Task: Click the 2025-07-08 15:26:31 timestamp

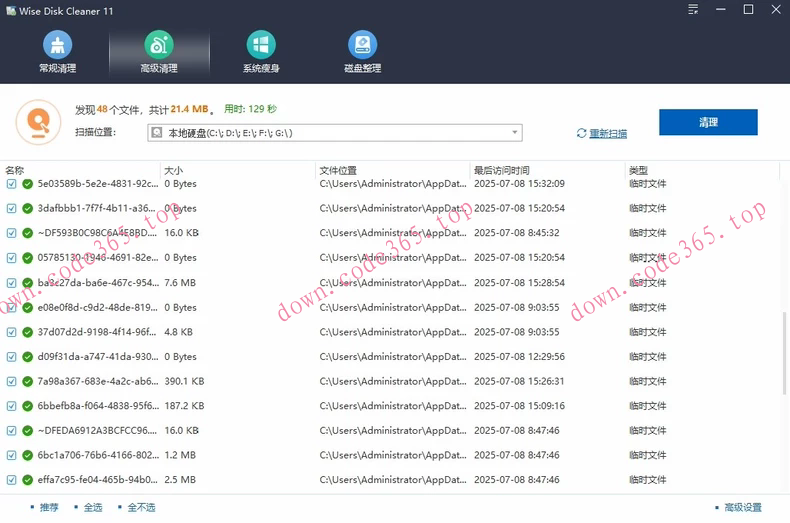Action: (519, 381)
